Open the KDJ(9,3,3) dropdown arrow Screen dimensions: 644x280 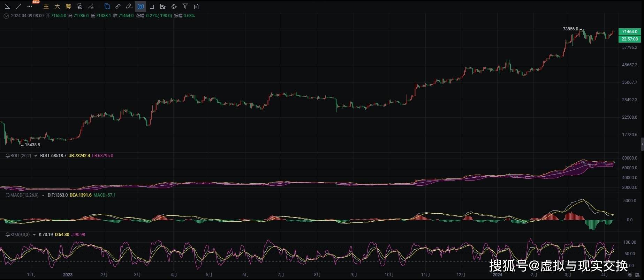34,235
